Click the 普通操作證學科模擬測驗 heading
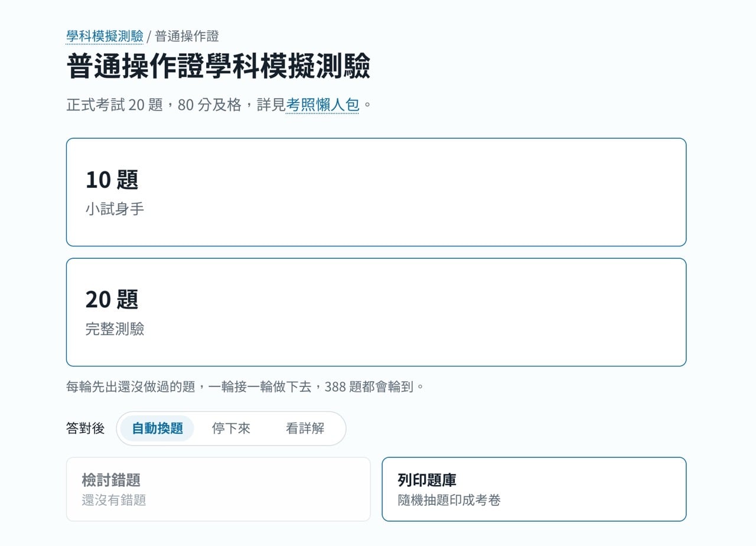The height and width of the screenshot is (546, 756). tap(219, 66)
